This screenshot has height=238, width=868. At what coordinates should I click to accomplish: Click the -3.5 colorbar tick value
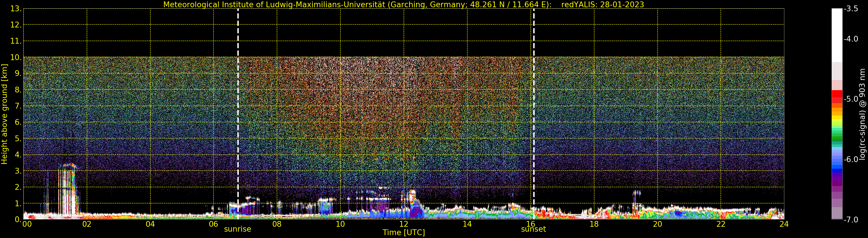pyautogui.click(x=851, y=9)
